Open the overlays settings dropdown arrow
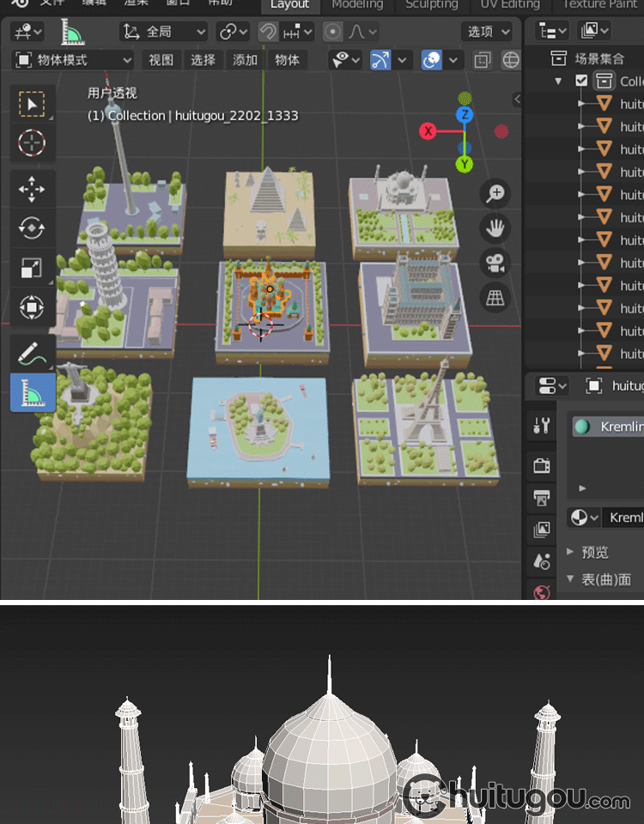 pyautogui.click(x=453, y=60)
